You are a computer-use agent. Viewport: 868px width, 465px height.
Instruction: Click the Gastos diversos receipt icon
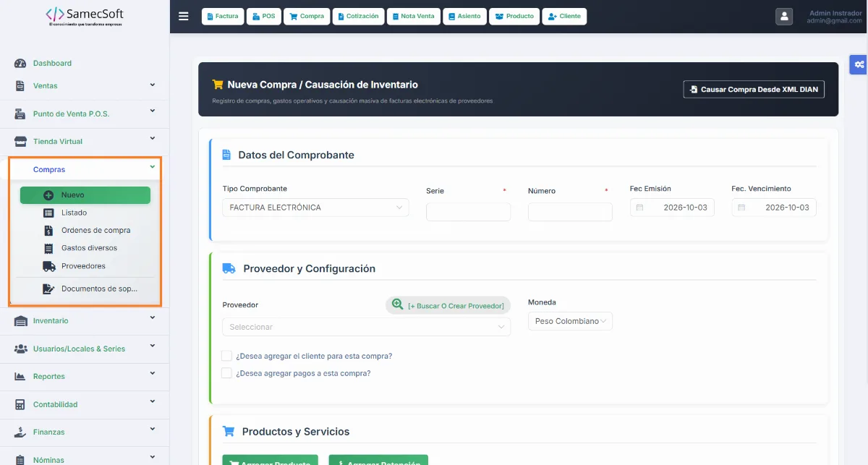pos(48,249)
